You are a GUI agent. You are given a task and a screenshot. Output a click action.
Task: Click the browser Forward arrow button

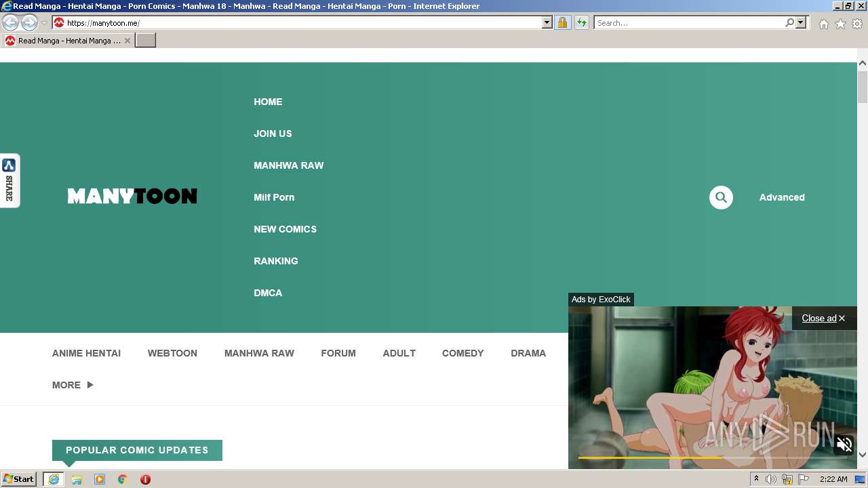[x=29, y=22]
